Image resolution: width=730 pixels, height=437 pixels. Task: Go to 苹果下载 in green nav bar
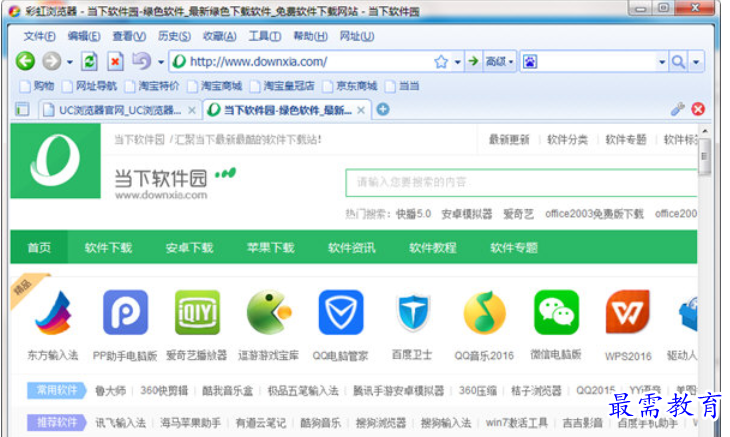[x=270, y=248]
